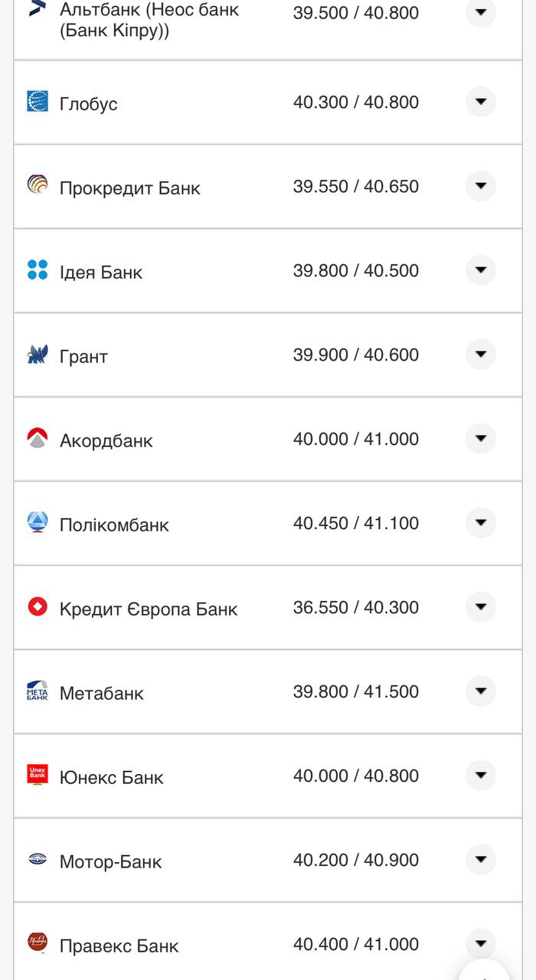Expand the Метабанк row chevron
The image size is (536, 980).
point(481,691)
